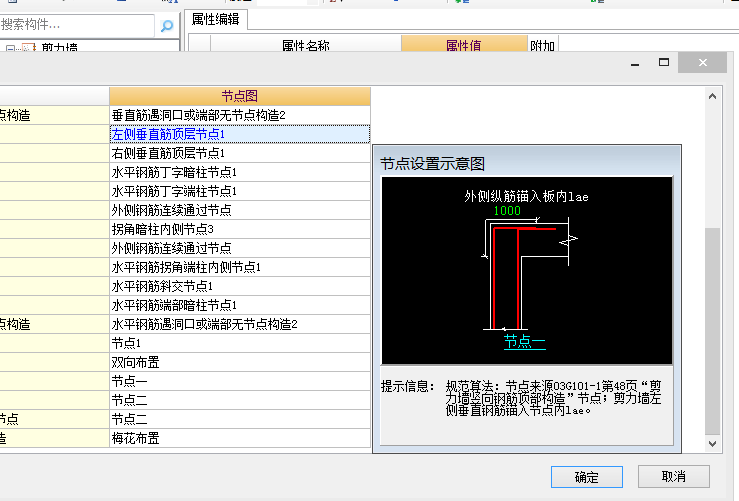Select 水平钢筋拐角端柱内侧节点1 cell
The image size is (739, 501).
tap(240, 267)
